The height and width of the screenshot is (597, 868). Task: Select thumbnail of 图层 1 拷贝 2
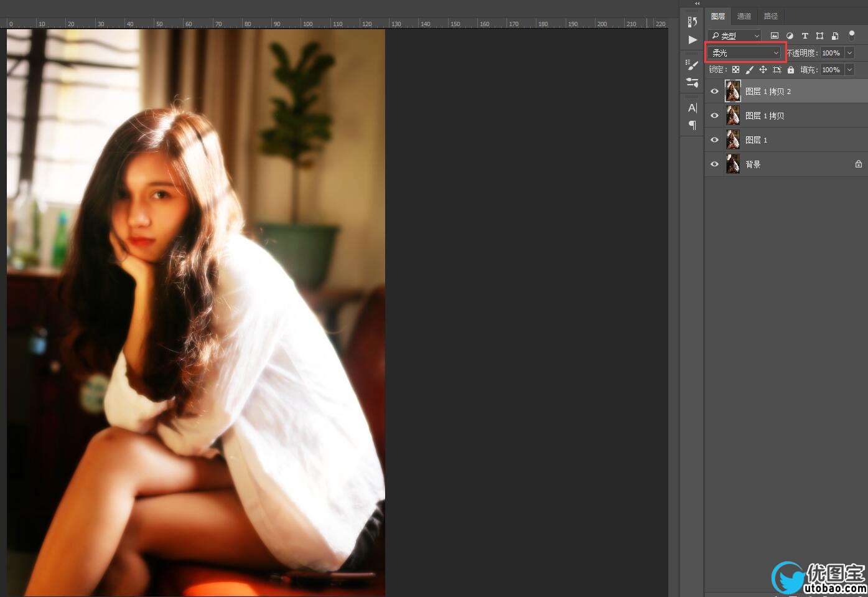pyautogui.click(x=733, y=92)
